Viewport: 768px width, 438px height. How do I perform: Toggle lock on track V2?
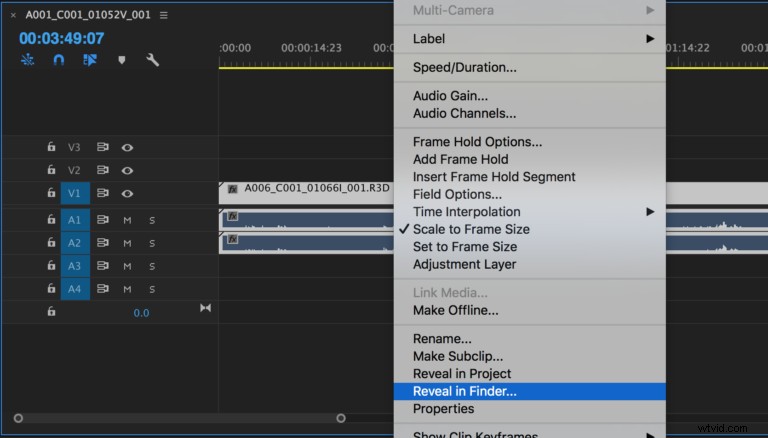(x=51, y=170)
